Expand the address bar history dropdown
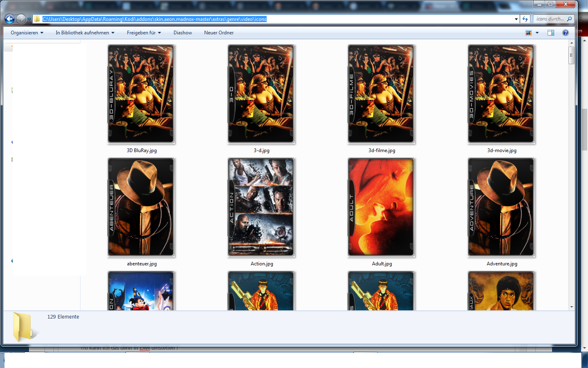588x368 pixels. 516,19
